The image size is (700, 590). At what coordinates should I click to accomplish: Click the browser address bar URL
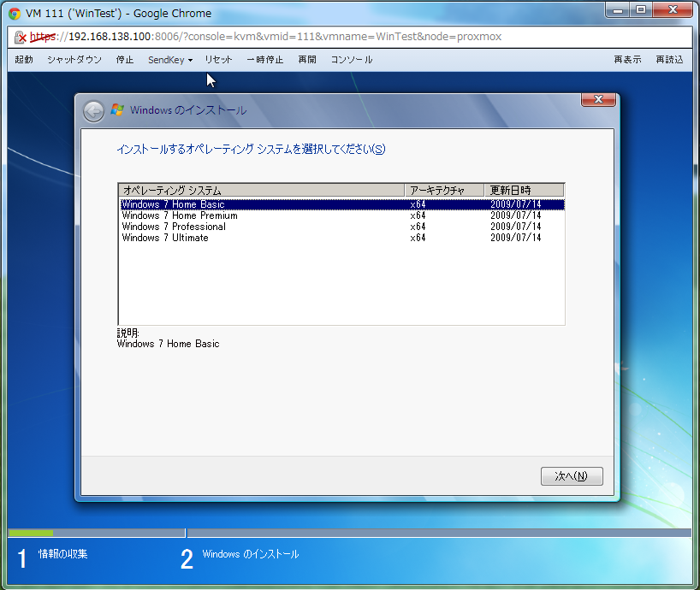266,37
